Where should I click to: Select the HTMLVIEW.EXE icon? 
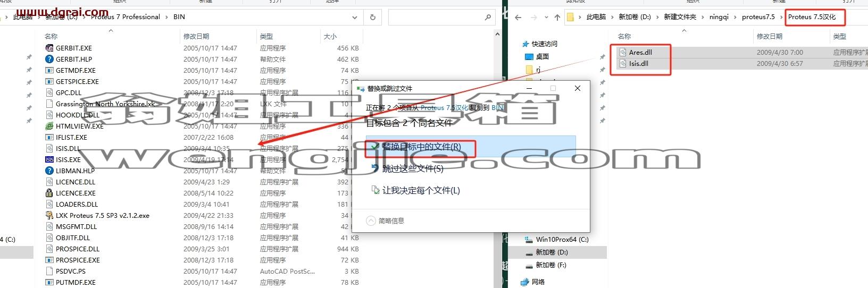click(x=49, y=126)
